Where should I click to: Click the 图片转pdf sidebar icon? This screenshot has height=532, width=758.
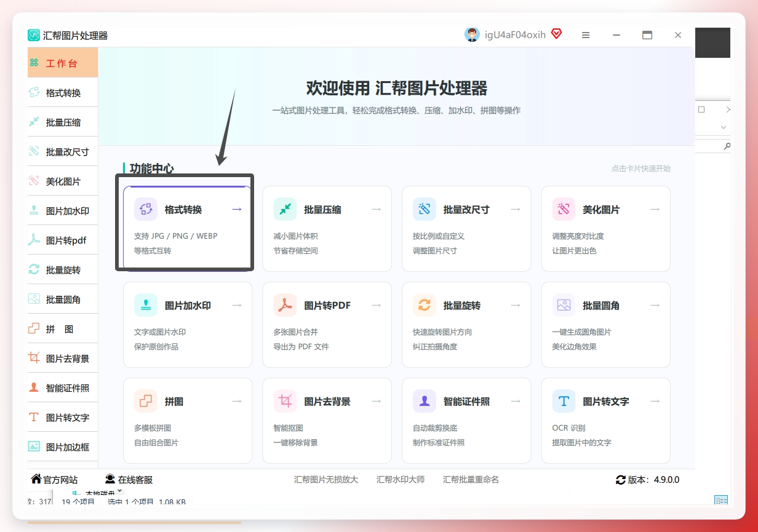click(x=34, y=240)
